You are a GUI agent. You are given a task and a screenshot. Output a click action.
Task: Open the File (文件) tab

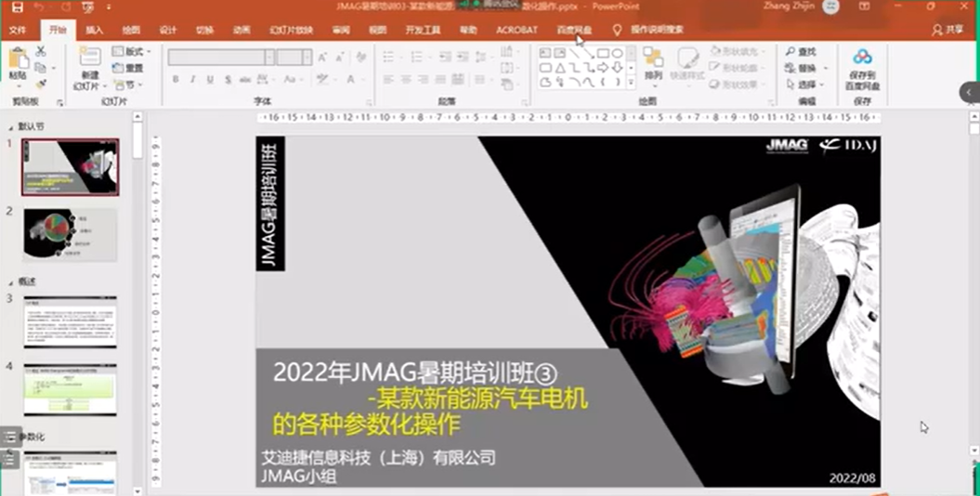tap(18, 30)
